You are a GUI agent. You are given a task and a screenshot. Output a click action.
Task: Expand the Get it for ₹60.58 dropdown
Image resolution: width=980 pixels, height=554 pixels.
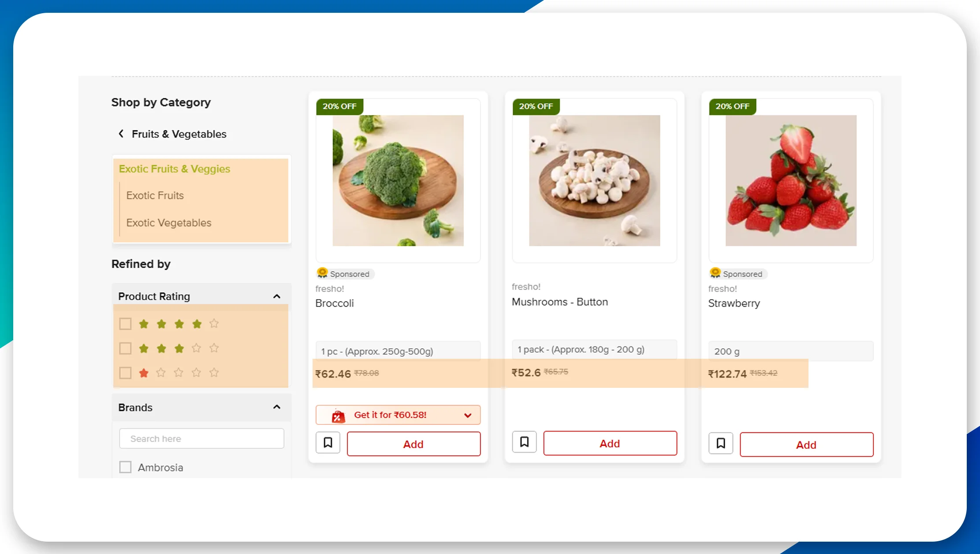pos(469,415)
